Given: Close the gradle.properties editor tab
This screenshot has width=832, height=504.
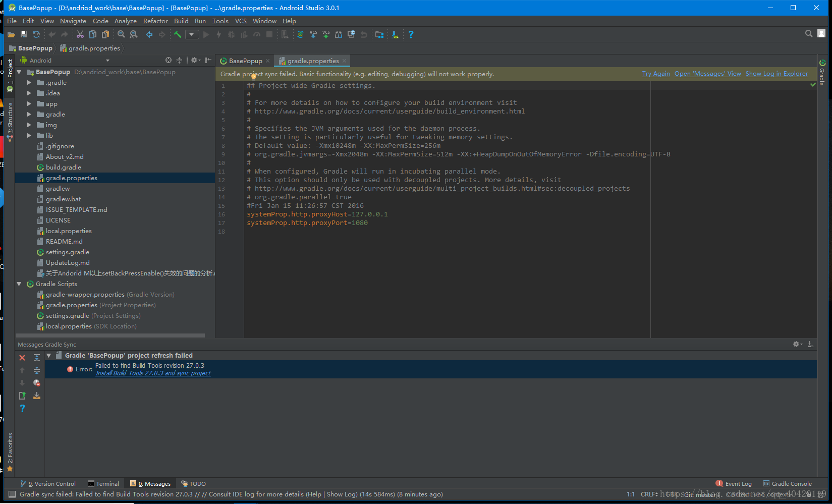Looking at the screenshot, I should coord(345,61).
